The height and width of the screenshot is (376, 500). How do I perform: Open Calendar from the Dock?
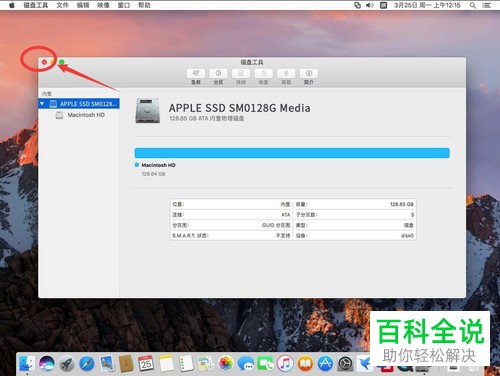pyautogui.click(x=146, y=363)
